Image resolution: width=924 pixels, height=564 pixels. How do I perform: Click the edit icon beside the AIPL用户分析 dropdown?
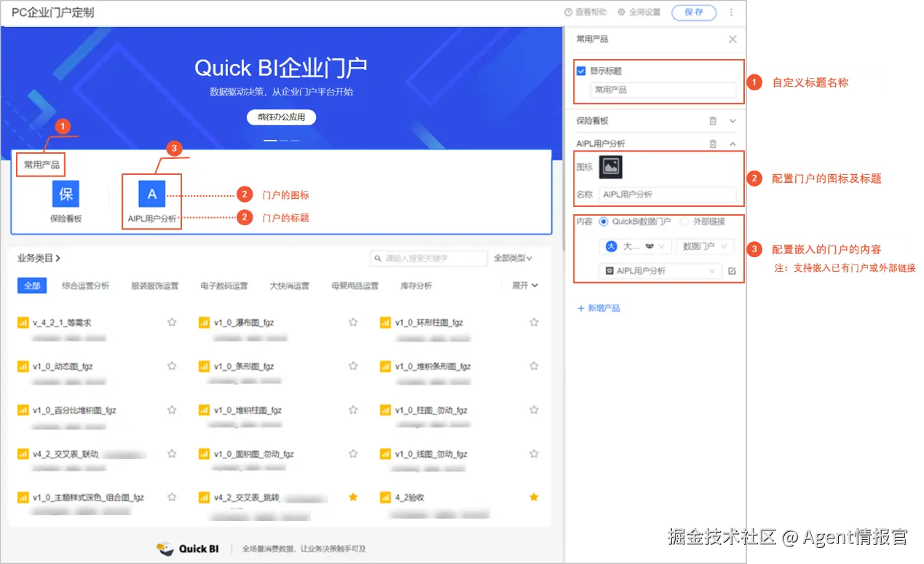pos(732,271)
